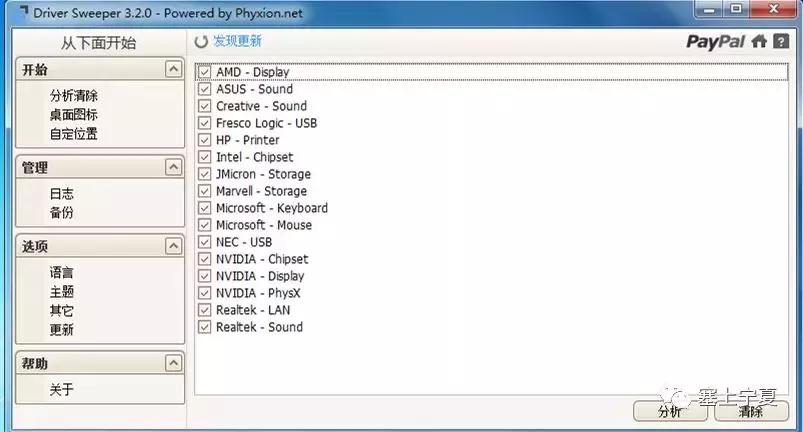Uncheck the ASUS - Sound checkbox
Viewport: 803px width, 432px height.
[x=204, y=89]
